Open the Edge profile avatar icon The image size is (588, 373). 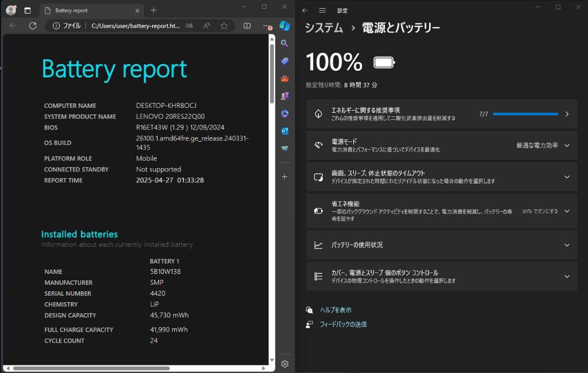click(11, 10)
